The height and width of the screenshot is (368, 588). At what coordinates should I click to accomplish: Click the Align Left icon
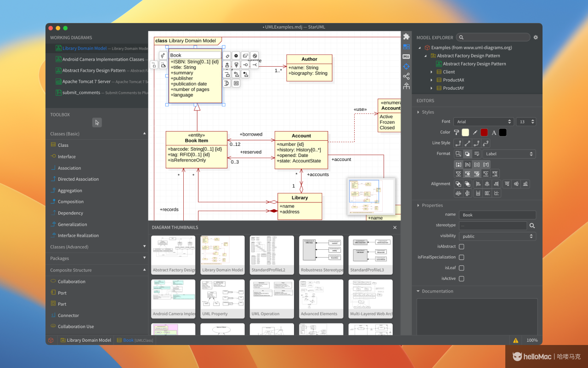click(478, 184)
